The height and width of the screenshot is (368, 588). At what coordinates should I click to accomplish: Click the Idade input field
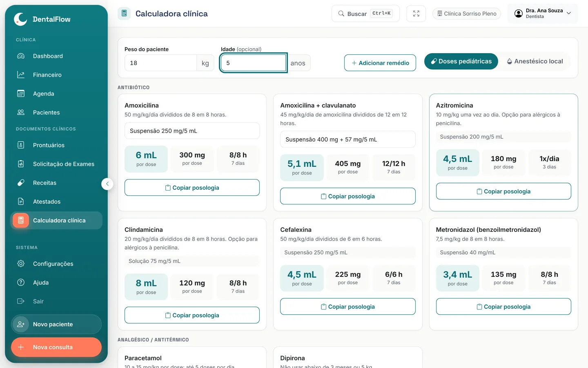[x=253, y=63]
